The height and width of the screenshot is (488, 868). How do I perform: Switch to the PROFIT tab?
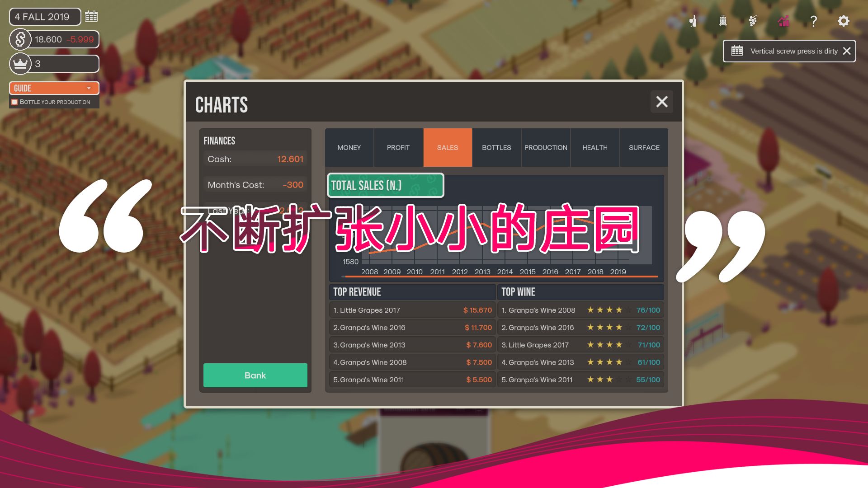(x=398, y=147)
